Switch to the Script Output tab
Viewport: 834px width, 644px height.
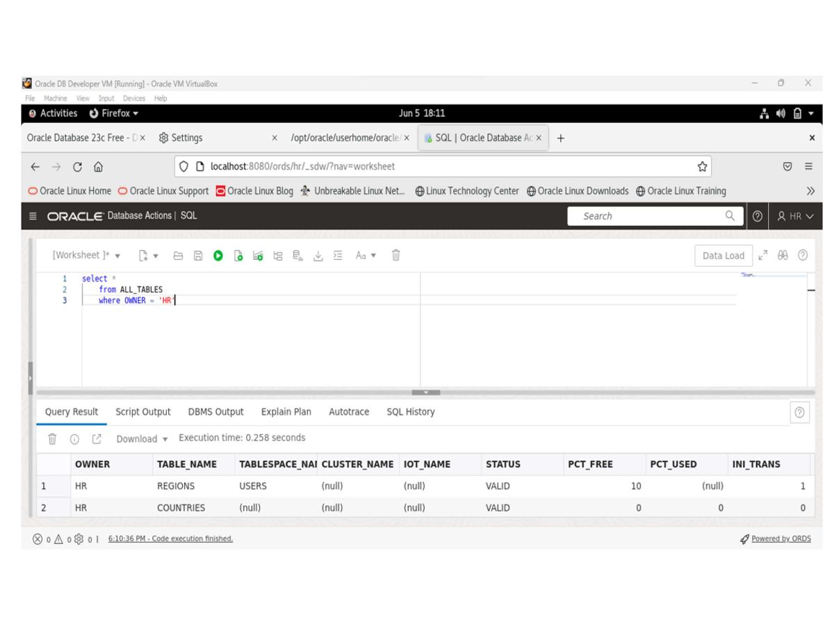(143, 411)
